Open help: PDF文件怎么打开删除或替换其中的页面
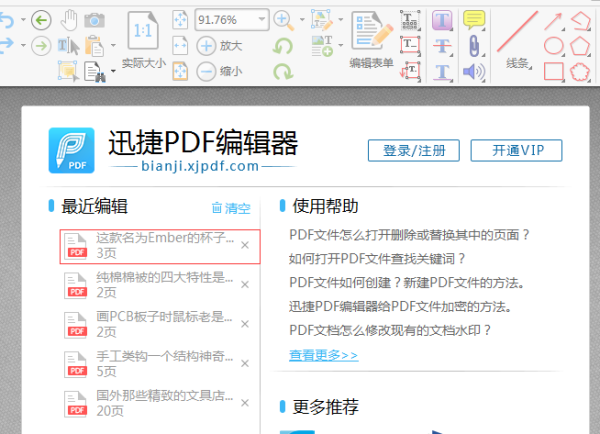 (x=409, y=235)
